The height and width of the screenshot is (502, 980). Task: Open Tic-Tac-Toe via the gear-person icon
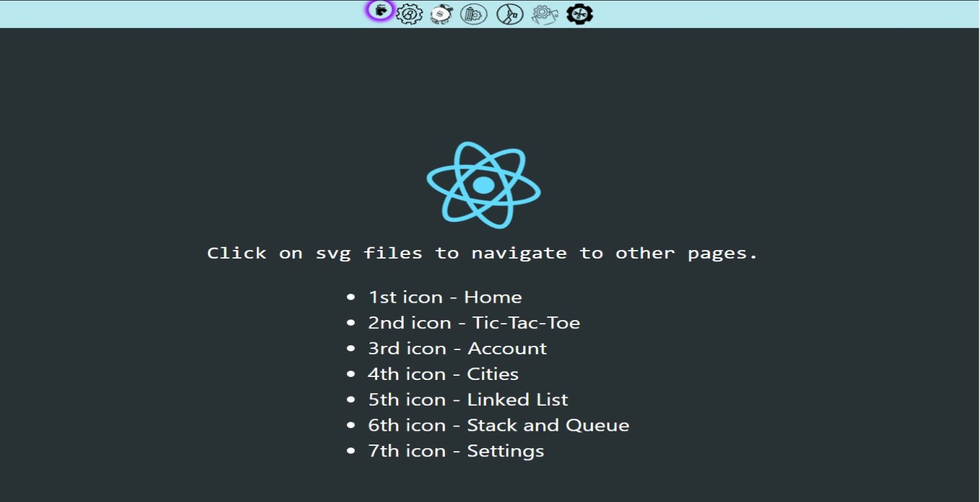(410, 14)
